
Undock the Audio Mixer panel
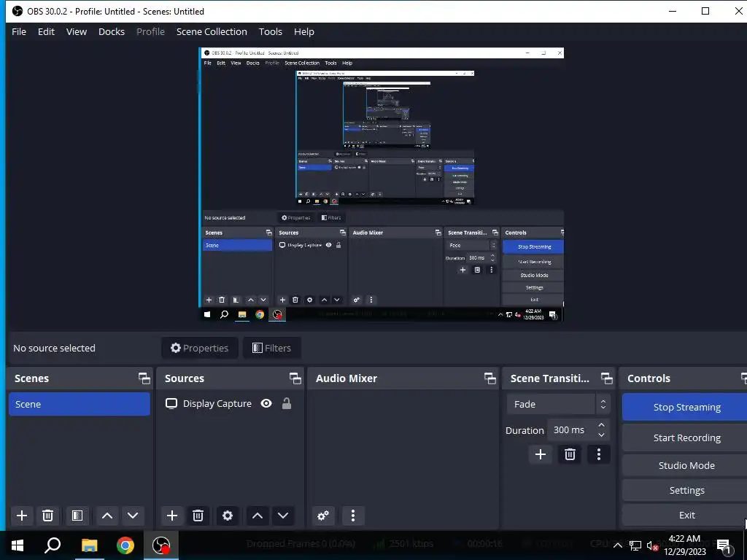click(490, 378)
